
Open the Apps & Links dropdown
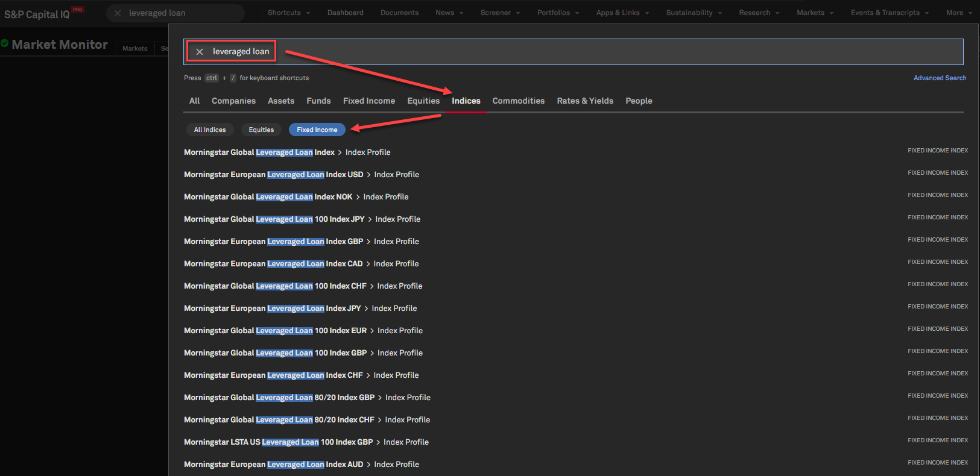point(622,13)
